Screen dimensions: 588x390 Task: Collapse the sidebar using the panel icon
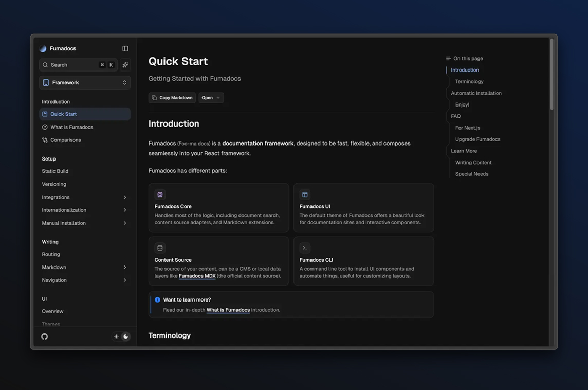pos(125,48)
